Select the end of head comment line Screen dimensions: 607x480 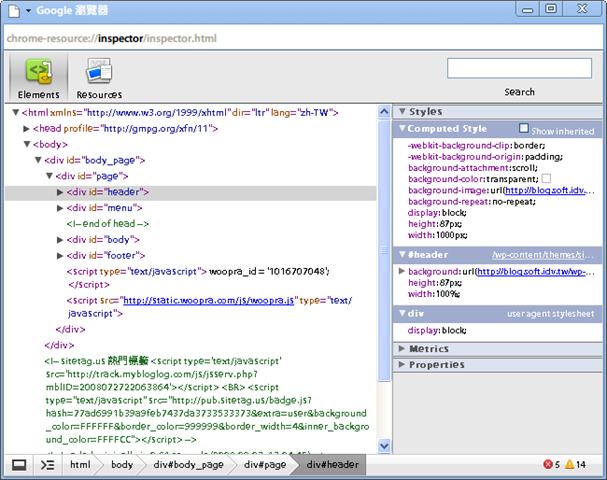(x=108, y=224)
